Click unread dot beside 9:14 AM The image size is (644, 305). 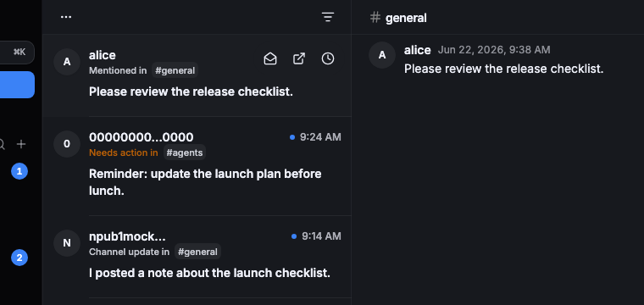(x=294, y=236)
